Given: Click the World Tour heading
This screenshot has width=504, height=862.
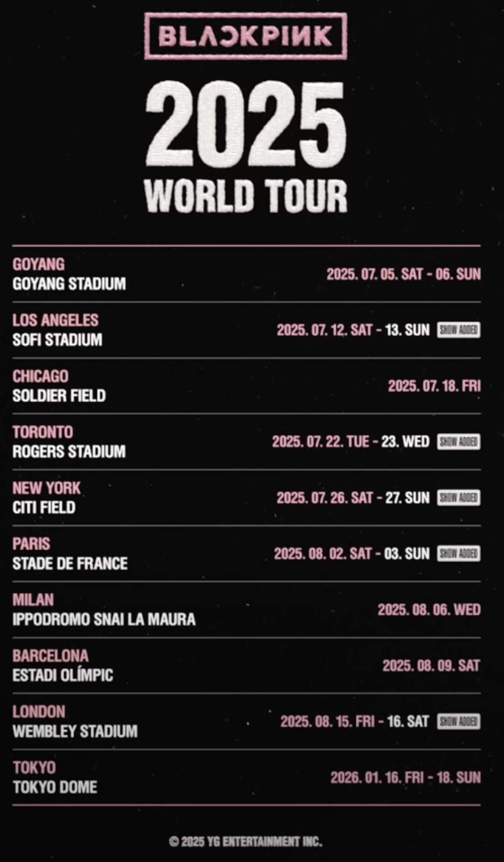Looking at the screenshot, I should (246, 196).
